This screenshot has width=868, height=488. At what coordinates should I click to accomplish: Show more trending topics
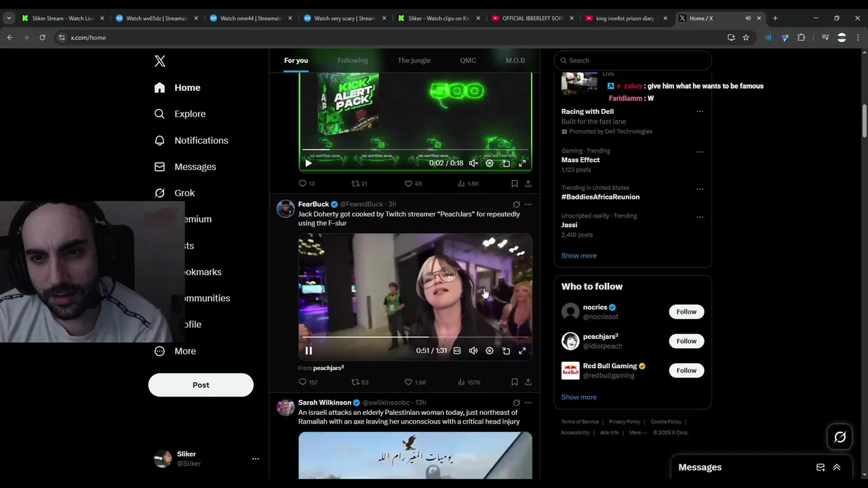(579, 256)
